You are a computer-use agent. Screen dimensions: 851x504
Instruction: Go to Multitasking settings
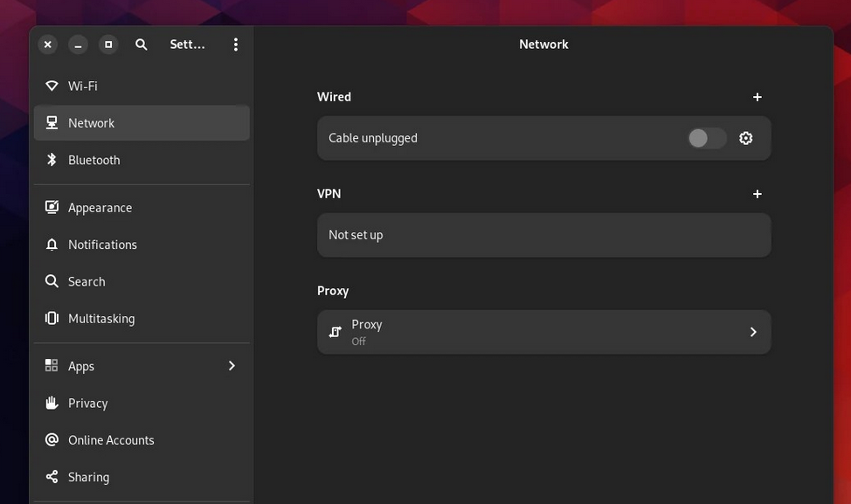tap(101, 319)
